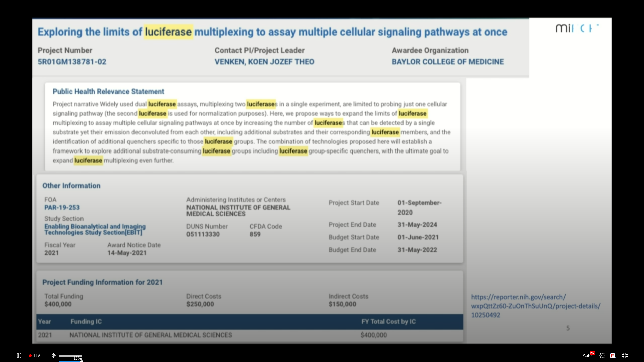Click Project Start Date 01-September-2020

(420, 207)
